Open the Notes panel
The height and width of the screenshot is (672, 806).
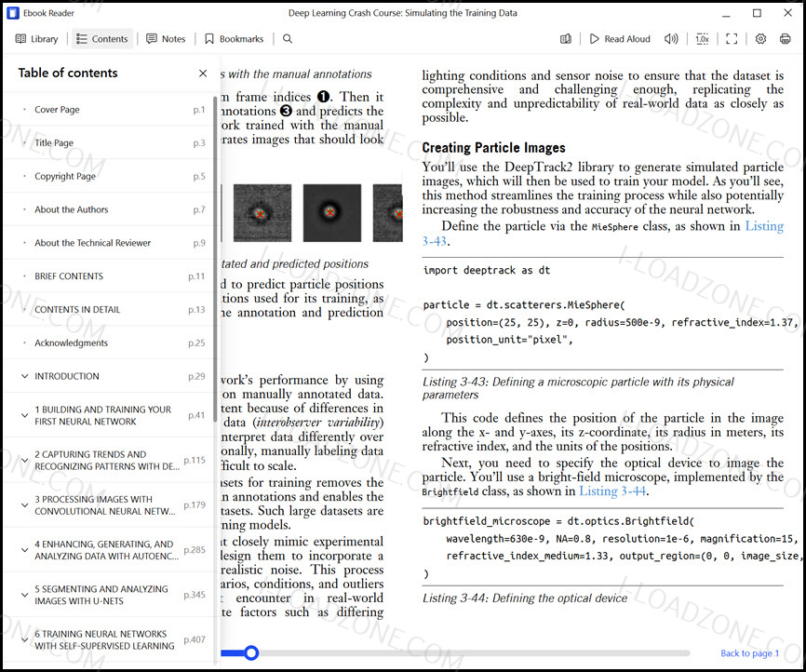click(x=166, y=39)
